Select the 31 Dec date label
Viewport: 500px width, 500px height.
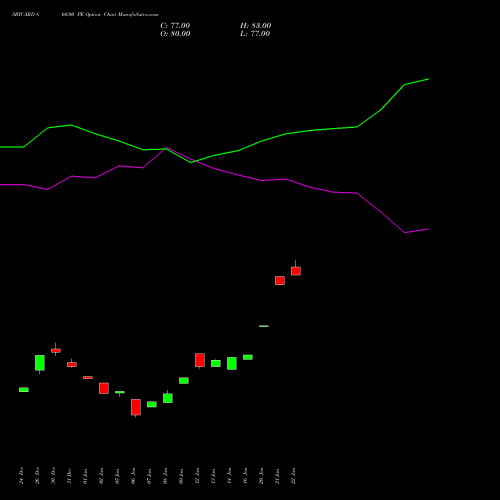click(70, 476)
